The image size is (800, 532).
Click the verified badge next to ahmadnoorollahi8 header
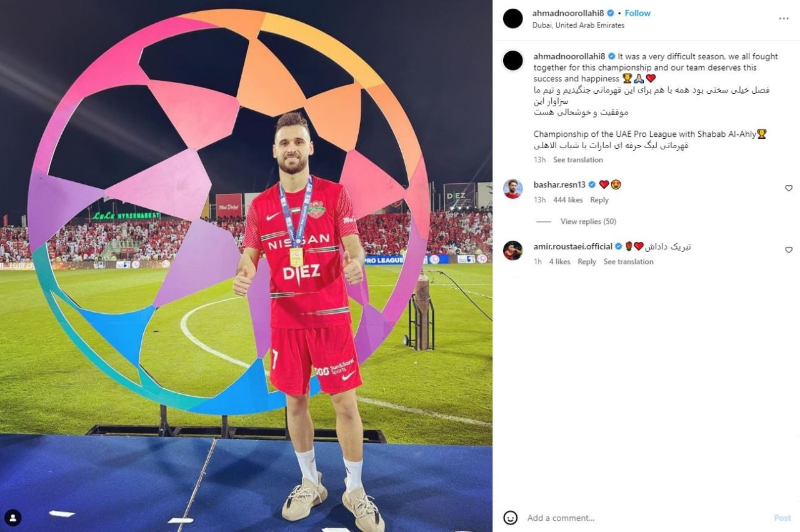pyautogui.click(x=611, y=13)
